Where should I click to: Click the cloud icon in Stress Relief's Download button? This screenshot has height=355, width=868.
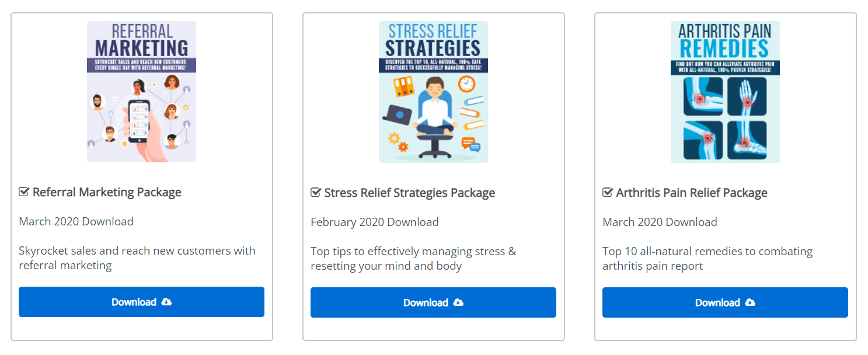click(458, 302)
